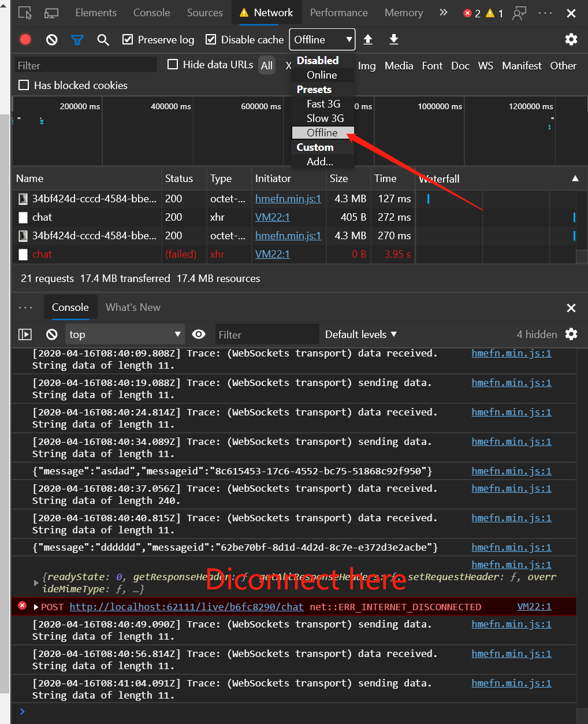This screenshot has height=724, width=588.
Task: Stop recording network log
Action: pos(24,39)
